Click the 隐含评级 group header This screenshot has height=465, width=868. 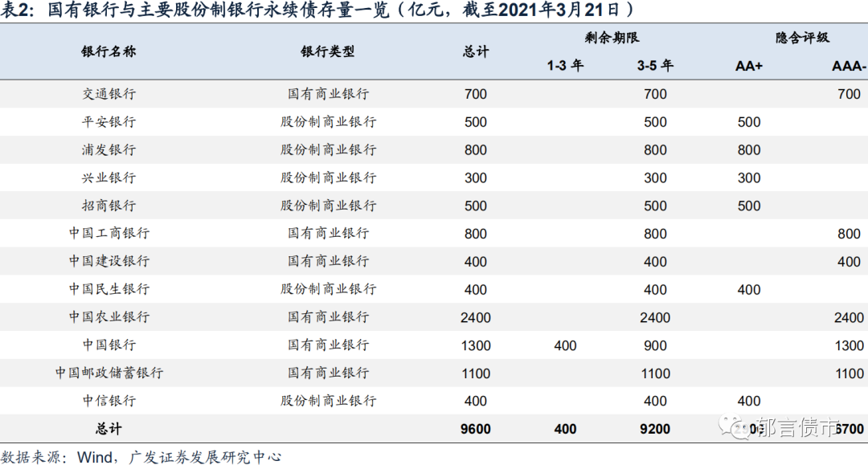click(x=802, y=38)
